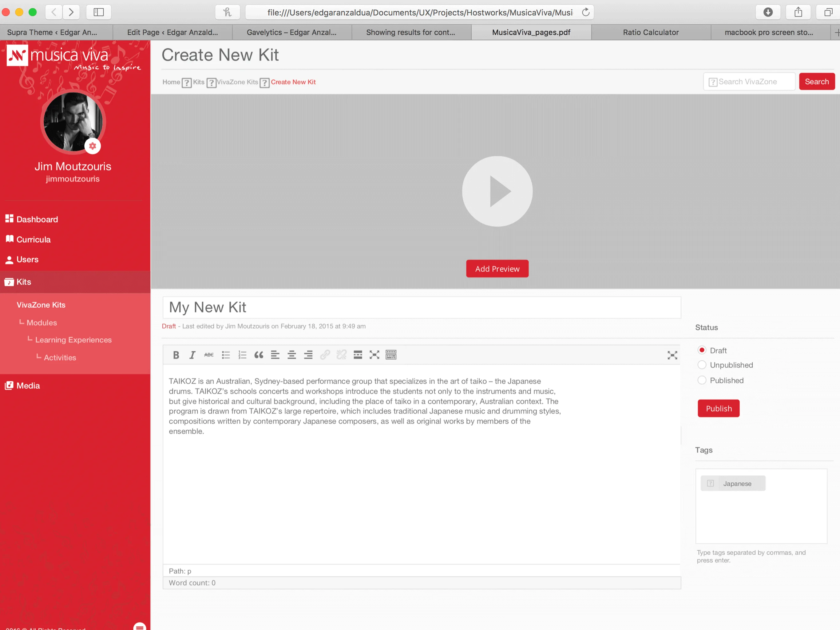
Task: Click the numbered list icon
Action: (x=242, y=355)
